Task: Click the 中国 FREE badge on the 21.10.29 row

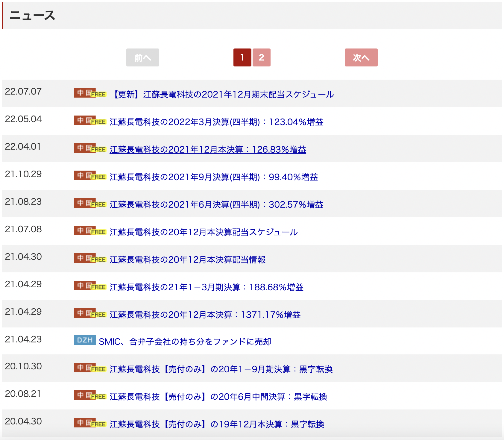Action: pyautogui.click(x=90, y=176)
